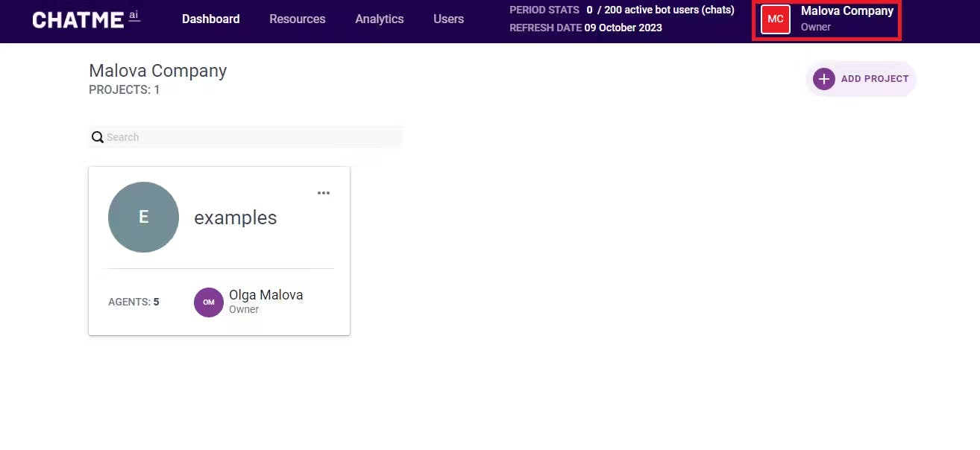The width and height of the screenshot is (980, 450).
Task: Open the examples project by its name
Action: 236,218
